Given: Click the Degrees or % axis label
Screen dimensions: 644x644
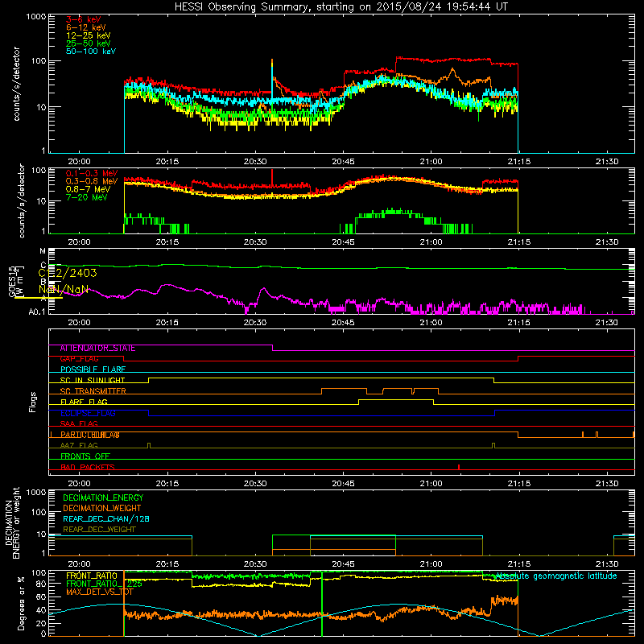Looking at the screenshot, I should point(21,603).
